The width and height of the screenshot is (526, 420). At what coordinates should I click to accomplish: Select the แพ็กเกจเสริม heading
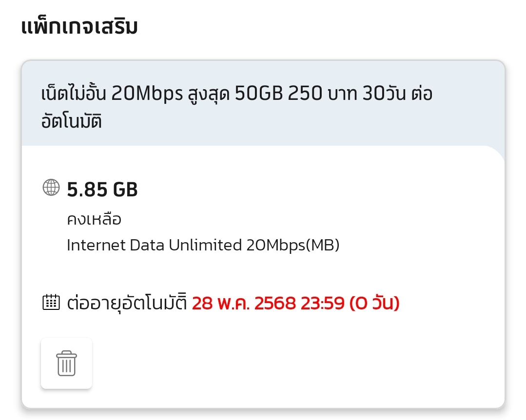[x=79, y=27]
